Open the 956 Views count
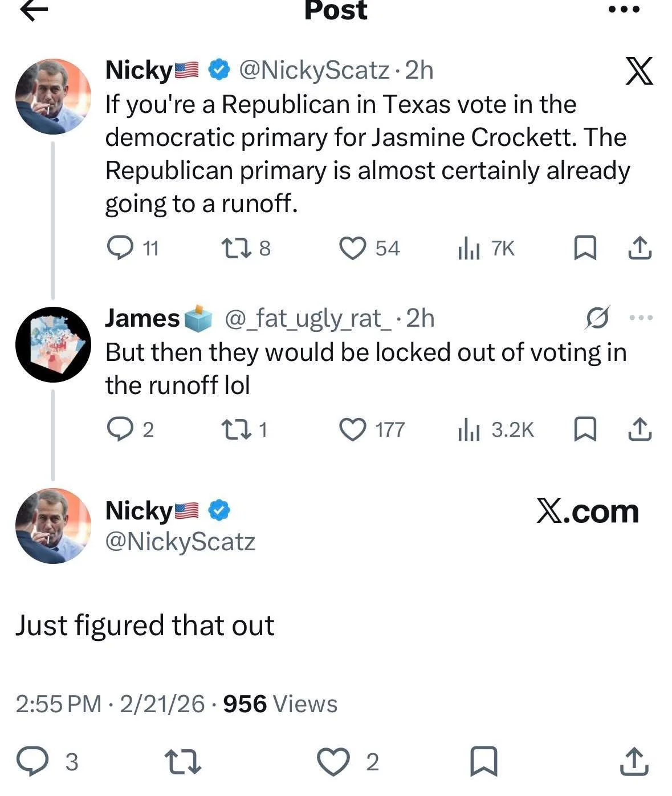 280,704
